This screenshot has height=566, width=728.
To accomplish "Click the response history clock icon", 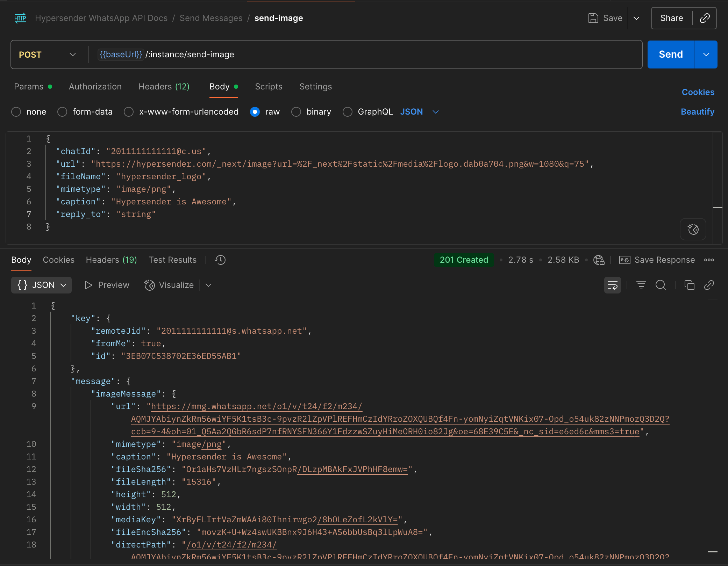I will (x=220, y=260).
